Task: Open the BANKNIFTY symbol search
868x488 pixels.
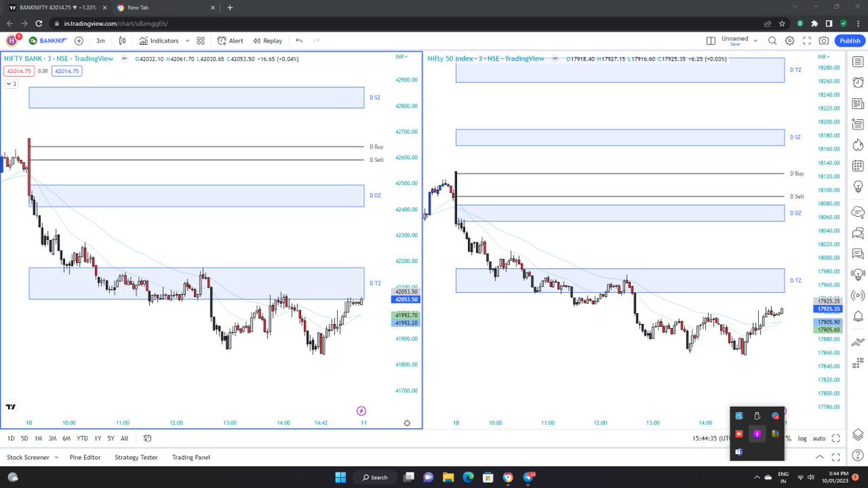Action: 48,41
